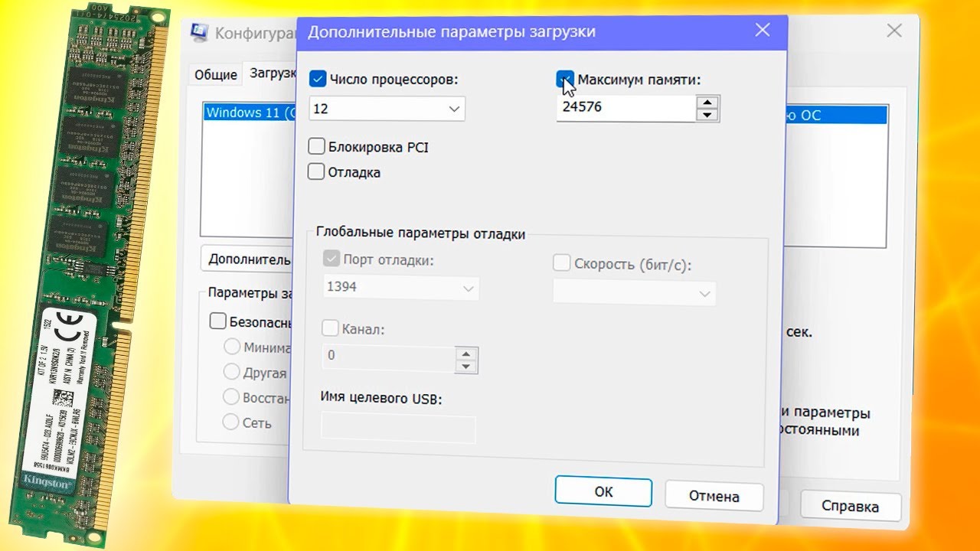Viewport: 980px width, 551px height.
Task: Click the maximum memory field with 24576
Action: (x=626, y=108)
